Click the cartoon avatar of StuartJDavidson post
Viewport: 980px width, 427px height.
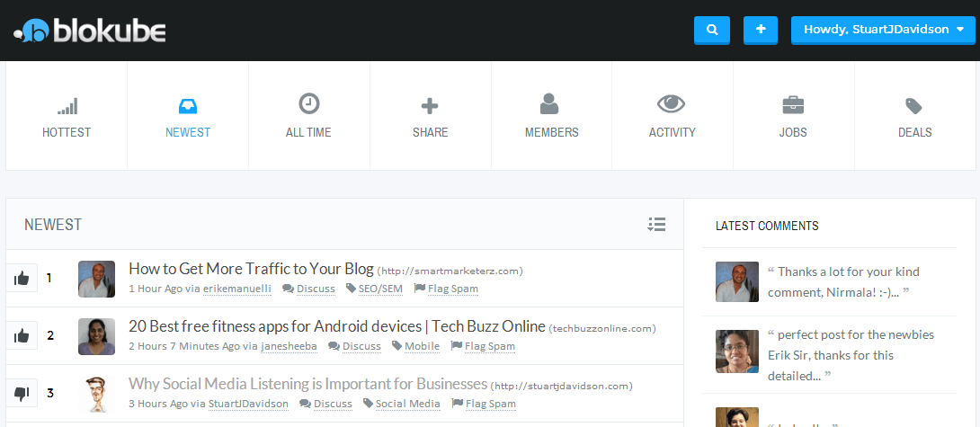click(96, 394)
